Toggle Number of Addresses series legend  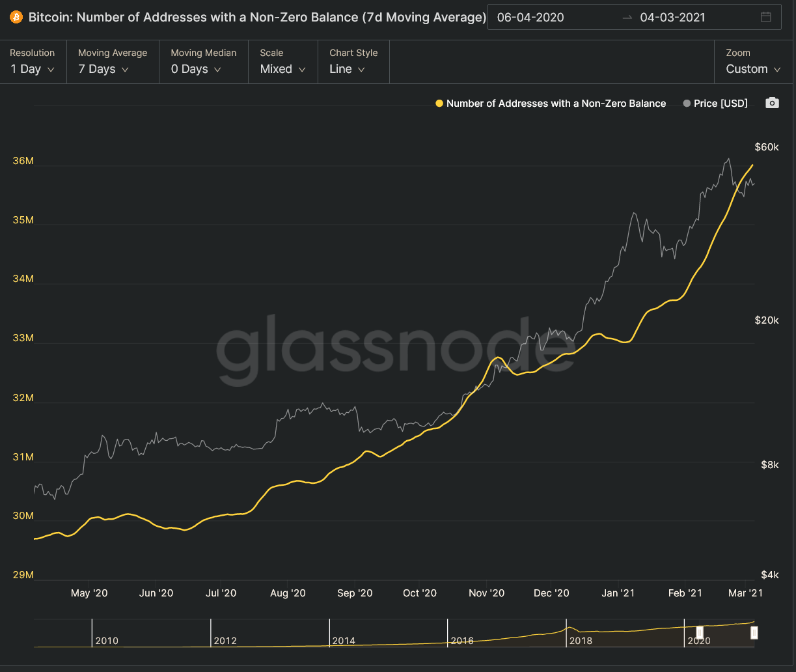tap(551, 103)
